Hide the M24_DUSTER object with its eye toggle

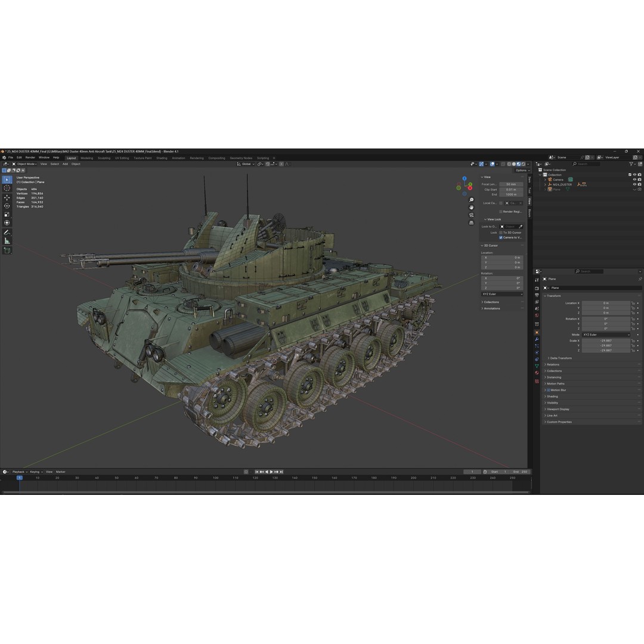[634, 184]
